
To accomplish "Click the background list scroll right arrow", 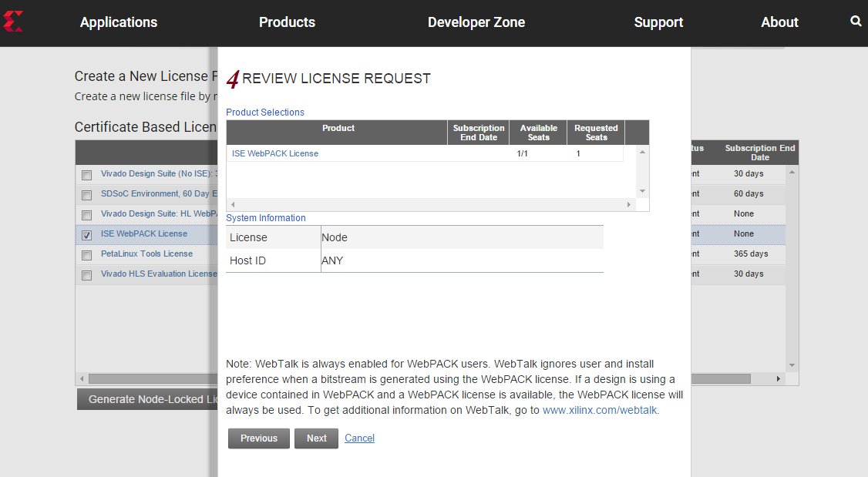I will coord(779,378).
